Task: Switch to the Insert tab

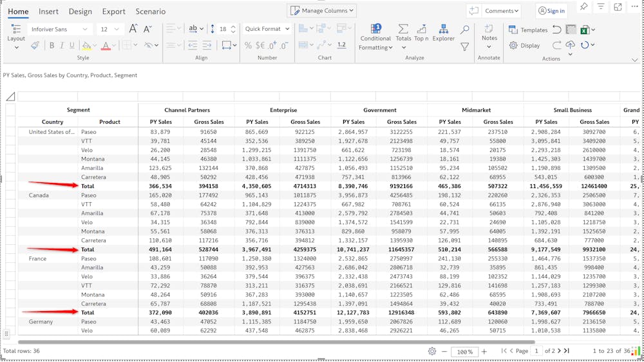Action: pos(48,12)
